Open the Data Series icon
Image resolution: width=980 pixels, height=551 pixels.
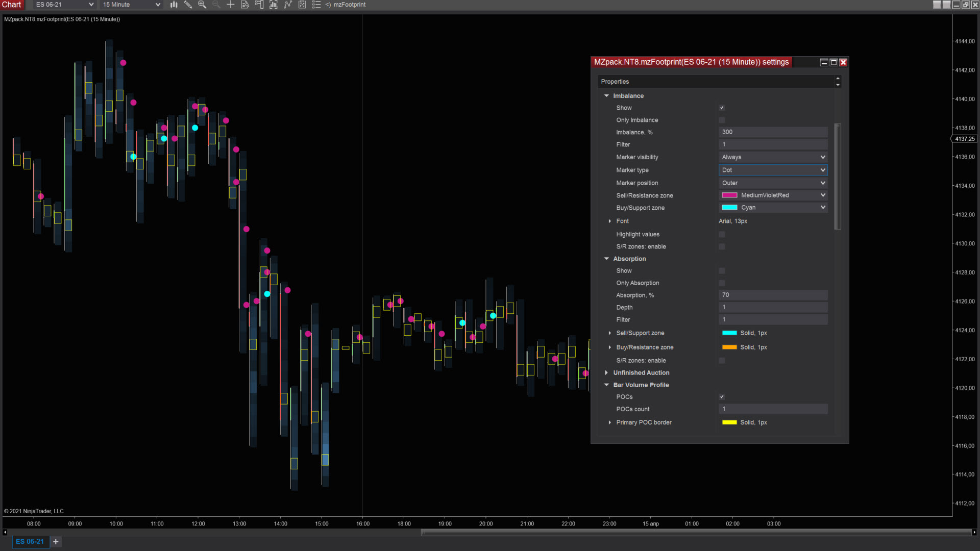click(245, 5)
